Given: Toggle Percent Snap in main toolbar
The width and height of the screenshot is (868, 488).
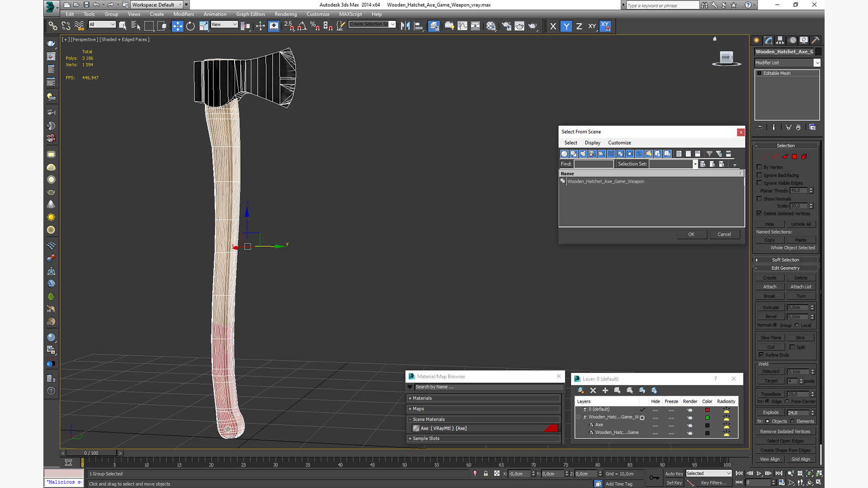Looking at the screenshot, I should [315, 26].
